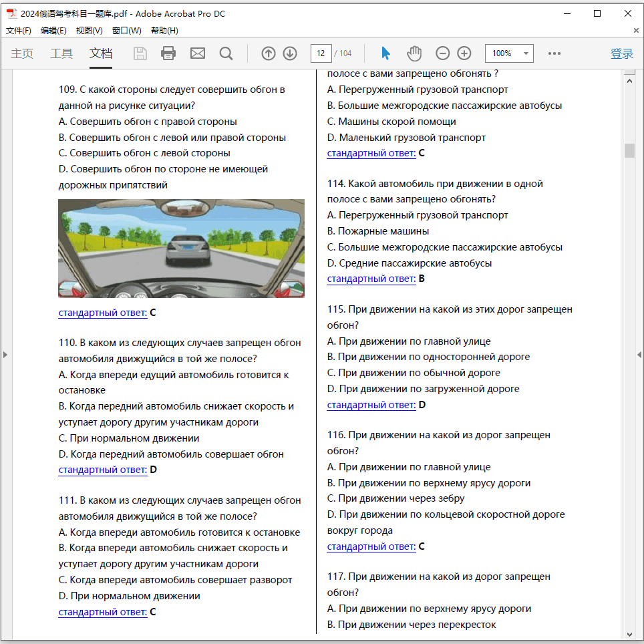The height and width of the screenshot is (644, 644).
Task: Open the 文件(F) menu
Action: 19,31
